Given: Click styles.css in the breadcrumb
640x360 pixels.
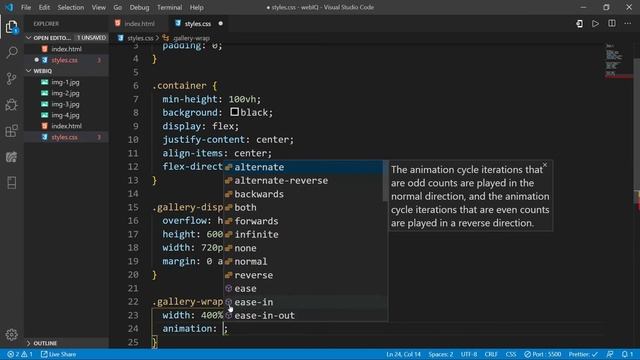Looking at the screenshot, I should tap(140, 38).
